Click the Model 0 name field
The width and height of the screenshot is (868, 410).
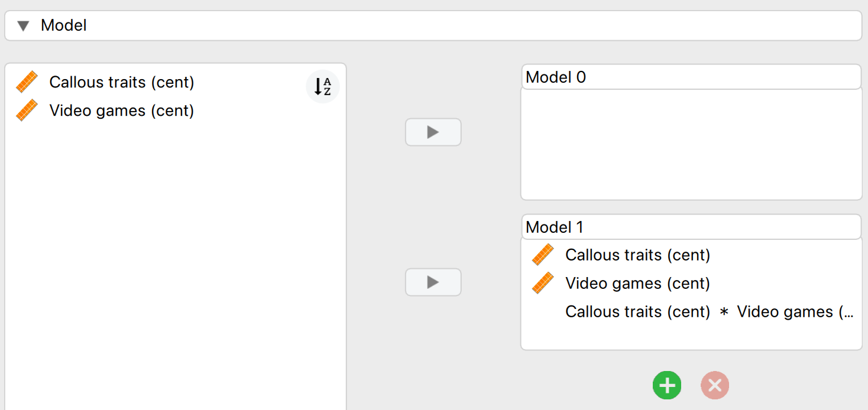[x=691, y=77]
